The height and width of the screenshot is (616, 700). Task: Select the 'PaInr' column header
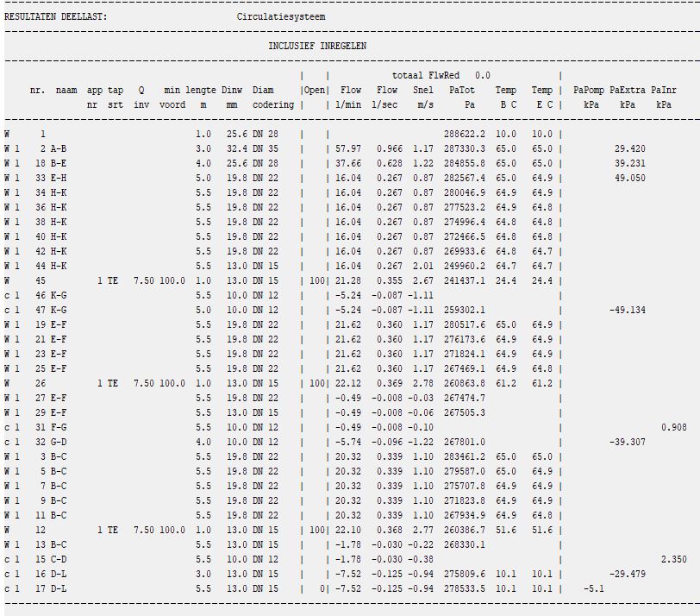coord(664,90)
